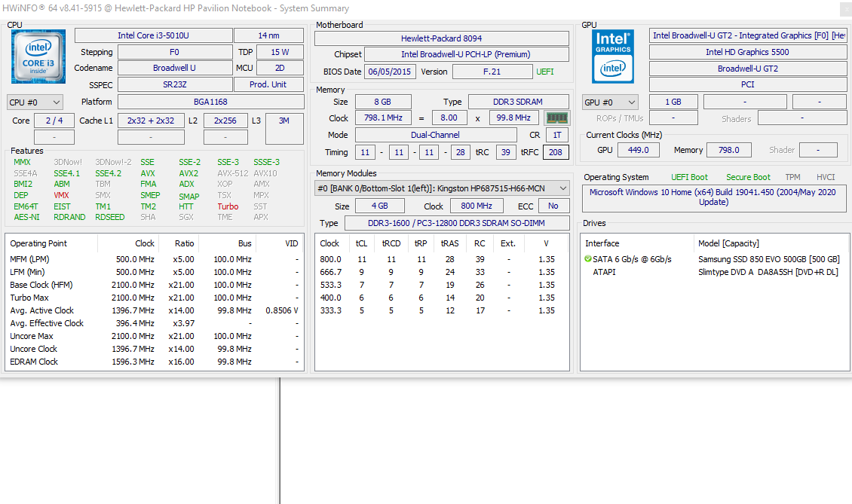Select the Base Clock (HFM) row
Viewport: 852px width, 504px height.
tap(155, 285)
